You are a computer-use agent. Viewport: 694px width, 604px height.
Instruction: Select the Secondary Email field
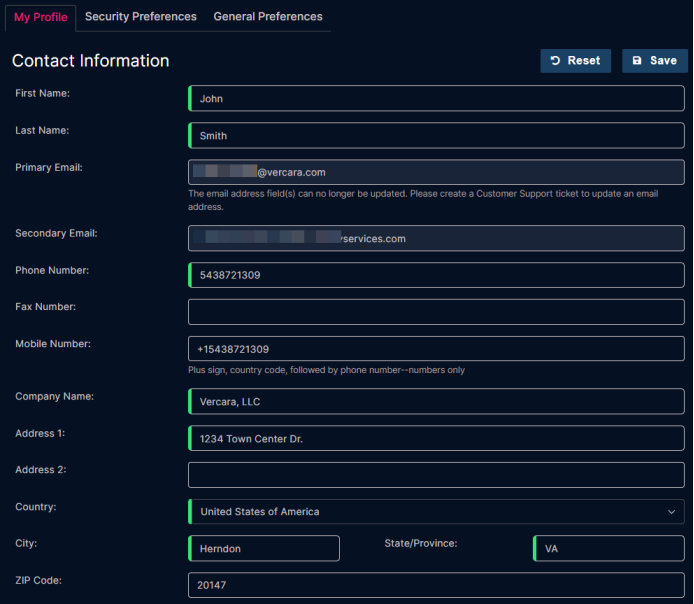coord(436,239)
